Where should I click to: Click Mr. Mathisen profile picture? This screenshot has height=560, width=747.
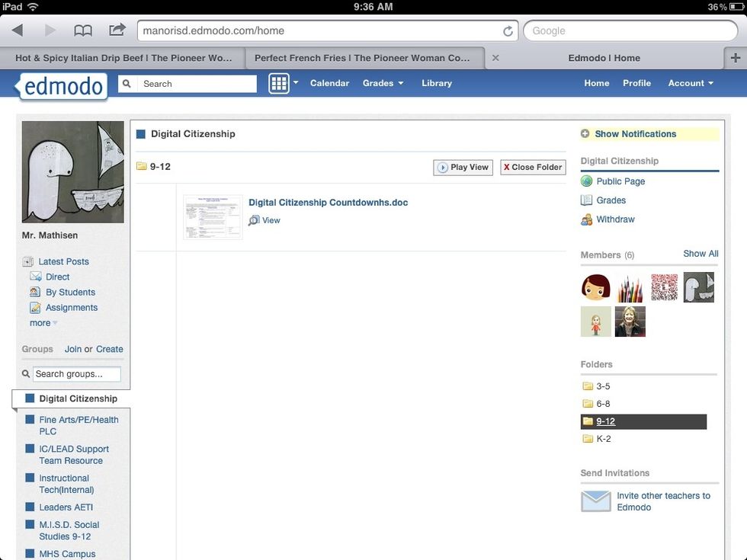point(73,172)
